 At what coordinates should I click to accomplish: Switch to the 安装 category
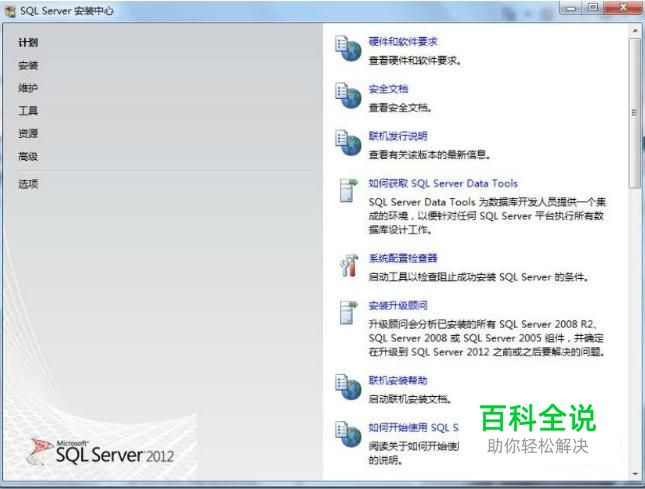(28, 65)
